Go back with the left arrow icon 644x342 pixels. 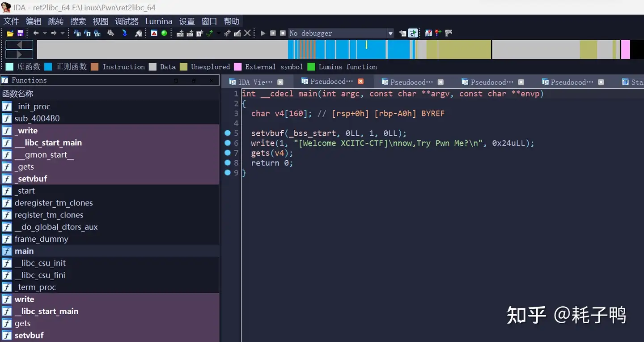[x=36, y=33]
